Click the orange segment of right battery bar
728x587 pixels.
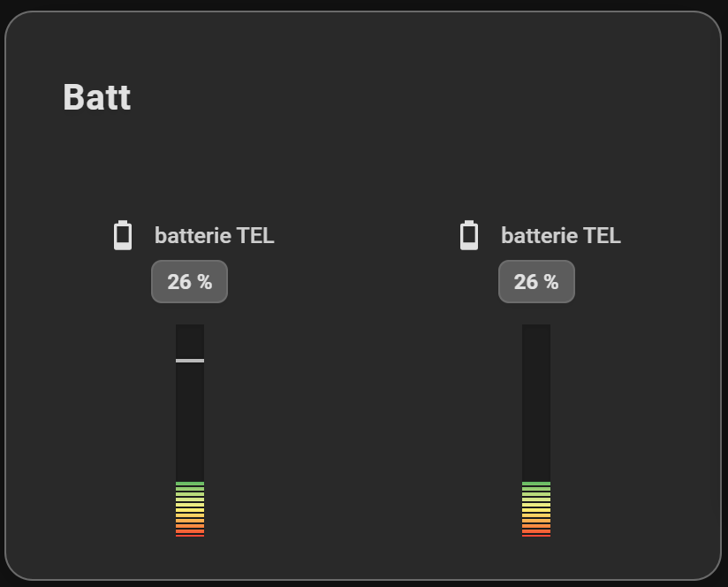536,526
